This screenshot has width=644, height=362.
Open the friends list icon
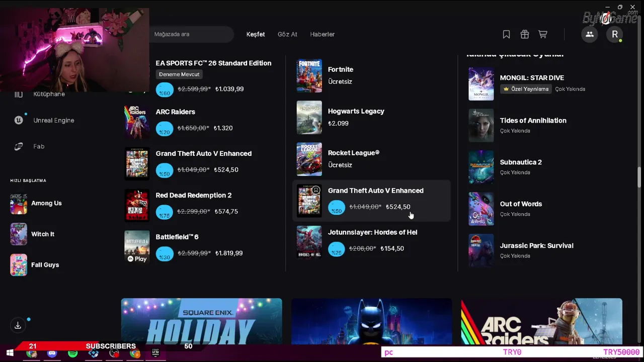(590, 34)
